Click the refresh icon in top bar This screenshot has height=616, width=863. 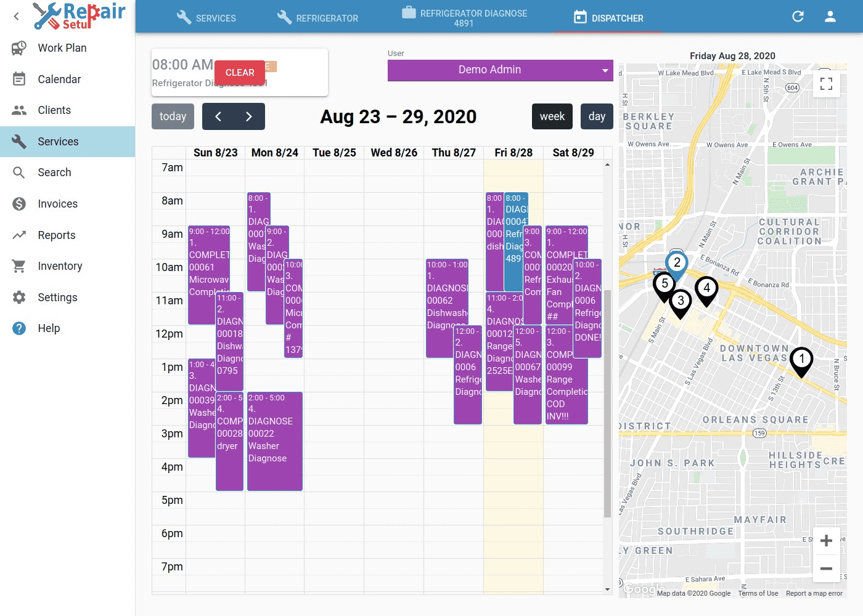(x=798, y=17)
